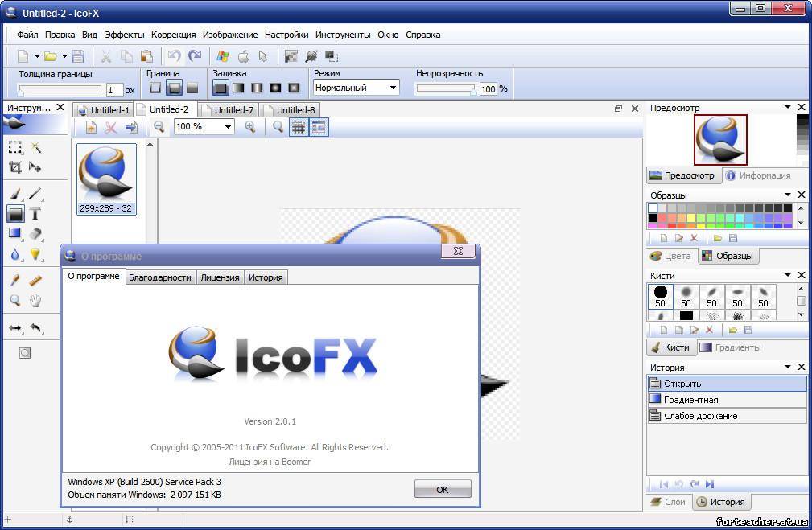This screenshot has height=530, width=812.
Task: Toggle the image list preview button
Action: [x=319, y=127]
